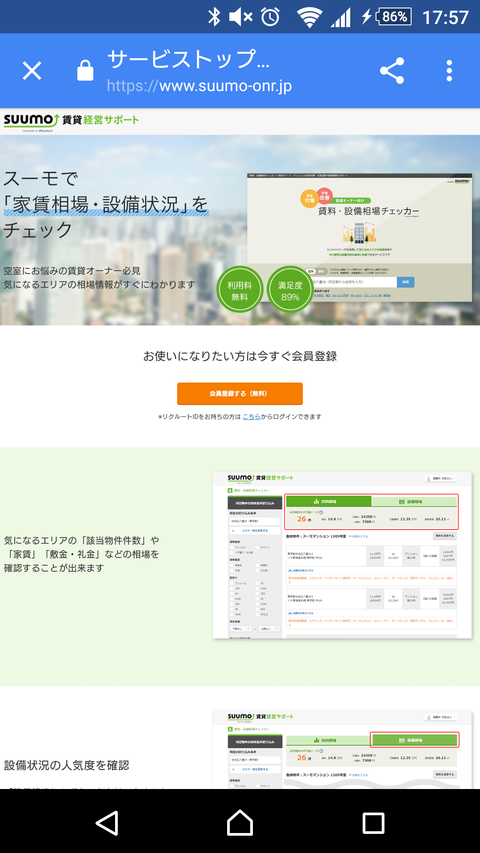Tap the Android back button
Image resolution: width=480 pixels, height=853 pixels.
(107, 823)
